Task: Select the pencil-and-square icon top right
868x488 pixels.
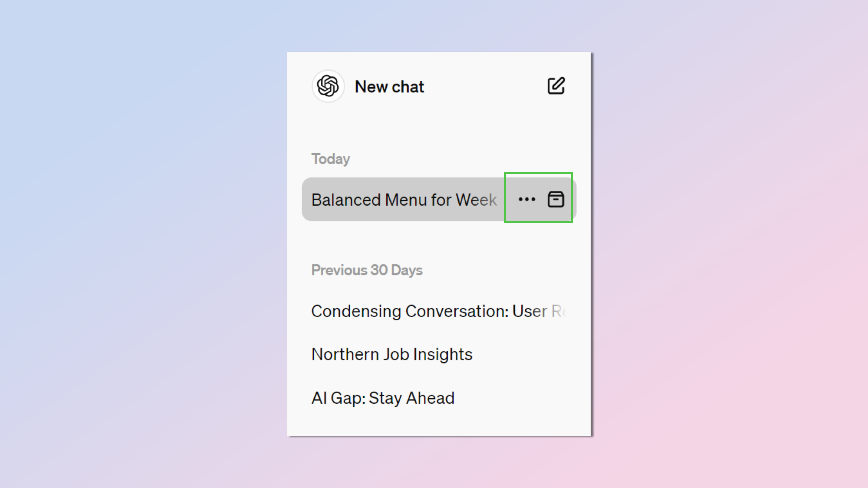Action: click(x=556, y=86)
